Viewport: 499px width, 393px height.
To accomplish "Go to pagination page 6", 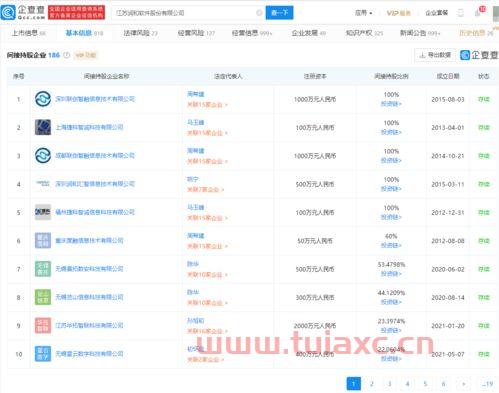I will [x=443, y=384].
